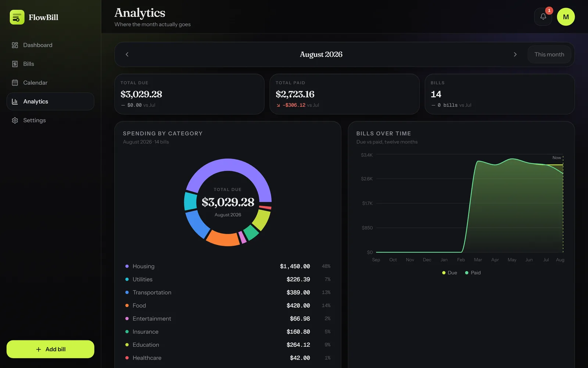This screenshot has height=368, width=588.
Task: Click the August 2026 month heading
Action: (x=321, y=54)
